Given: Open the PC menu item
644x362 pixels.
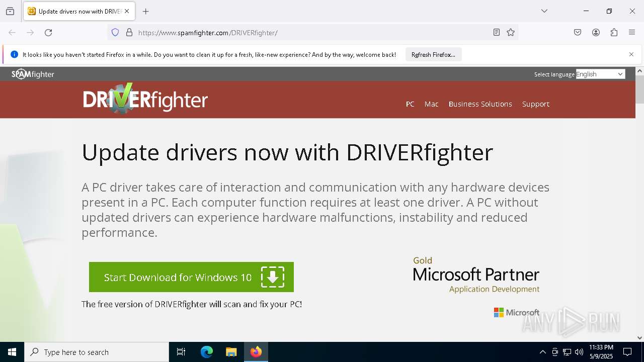Looking at the screenshot, I should coord(410,104).
